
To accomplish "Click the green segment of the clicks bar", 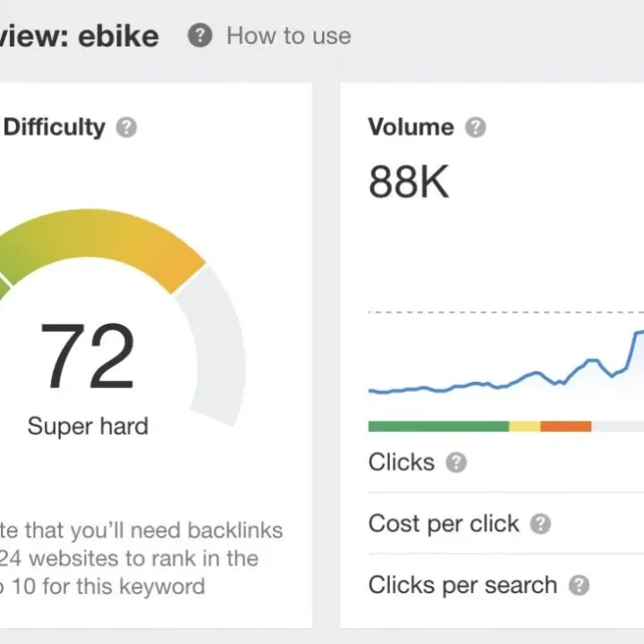I will tap(438, 427).
